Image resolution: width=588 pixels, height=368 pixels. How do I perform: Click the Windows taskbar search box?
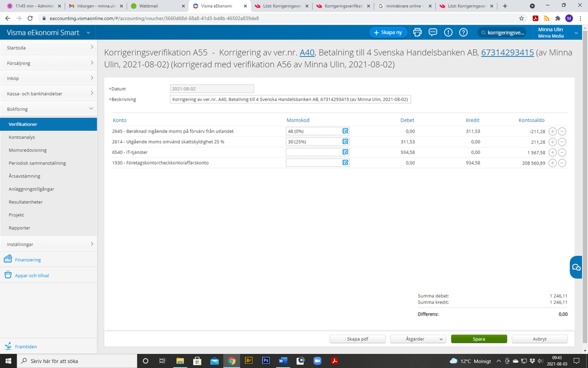[x=77, y=361]
